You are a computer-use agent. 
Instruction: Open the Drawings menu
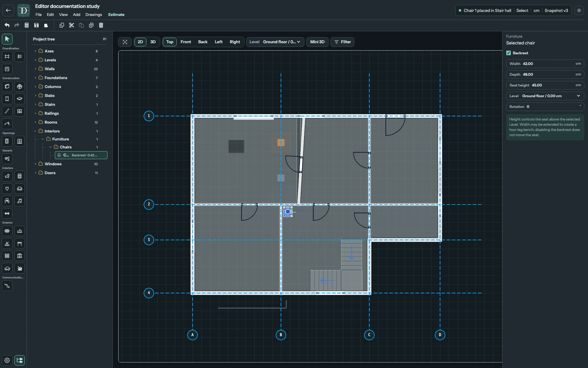[94, 15]
